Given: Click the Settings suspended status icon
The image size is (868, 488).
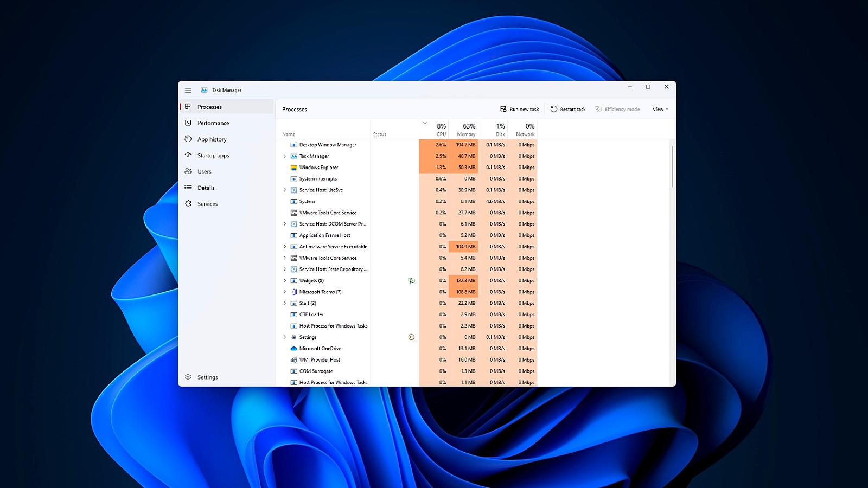Looking at the screenshot, I should pyautogui.click(x=411, y=337).
